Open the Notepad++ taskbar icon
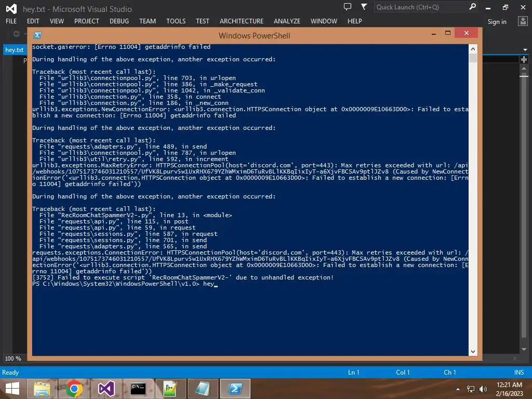This screenshot has width=532, height=399. click(x=170, y=389)
